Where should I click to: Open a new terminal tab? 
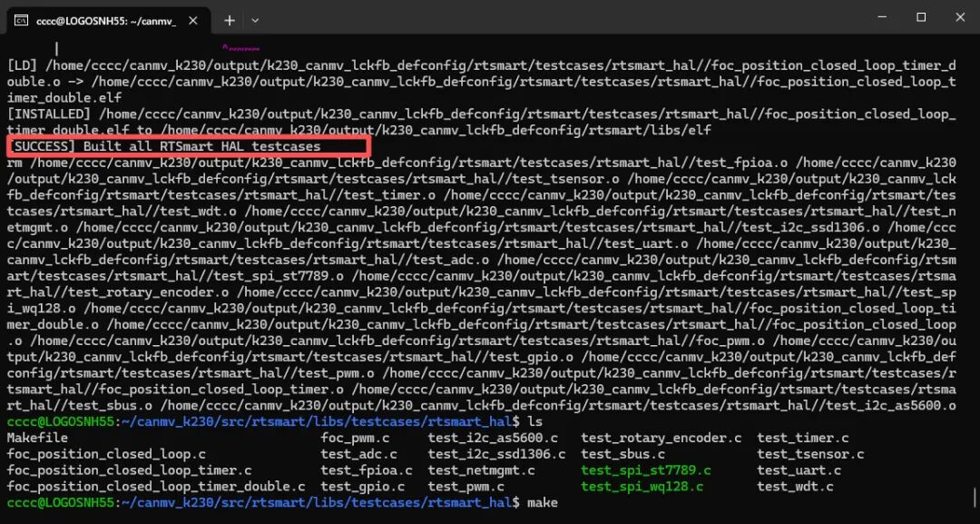230,21
